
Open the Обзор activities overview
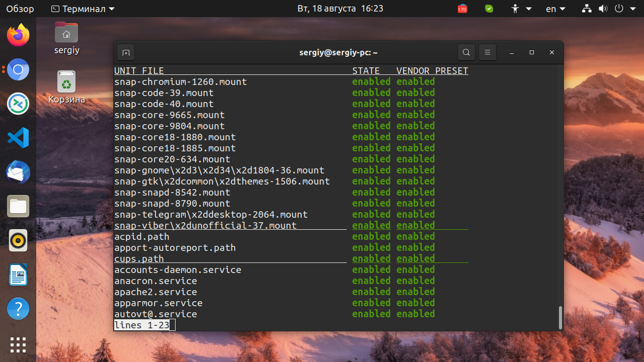click(20, 9)
